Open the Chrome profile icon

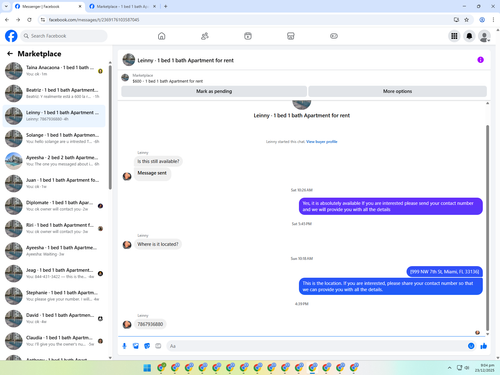[x=482, y=20]
